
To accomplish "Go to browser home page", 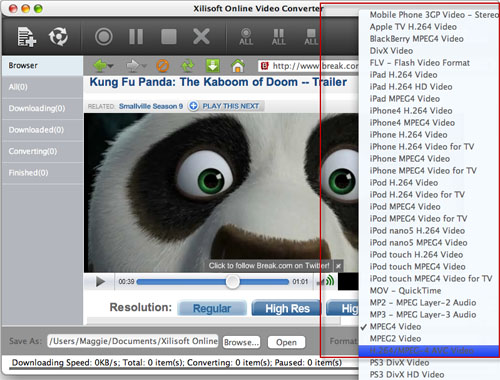I will coord(238,66).
